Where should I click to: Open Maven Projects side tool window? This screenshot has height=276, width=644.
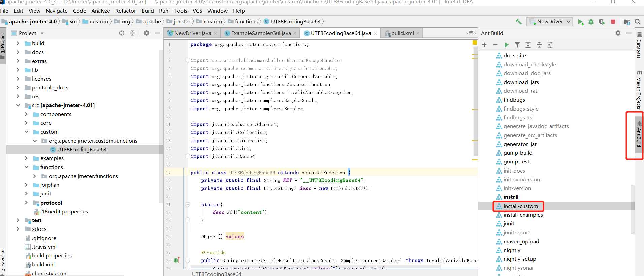[x=639, y=89]
